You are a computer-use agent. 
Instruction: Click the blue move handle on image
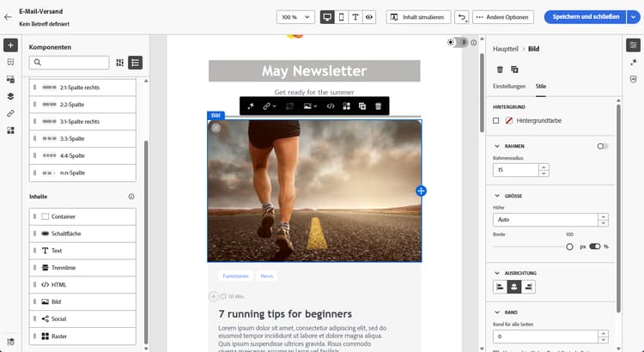pos(421,191)
